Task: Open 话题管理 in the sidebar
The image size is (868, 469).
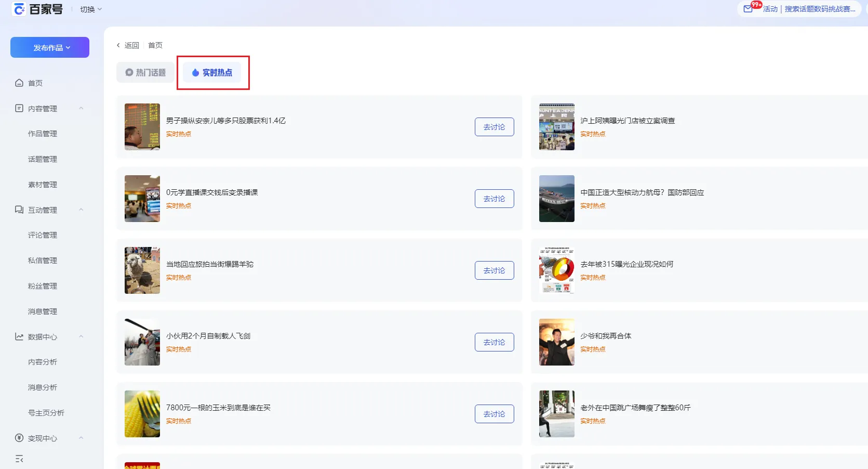Action: 43,159
